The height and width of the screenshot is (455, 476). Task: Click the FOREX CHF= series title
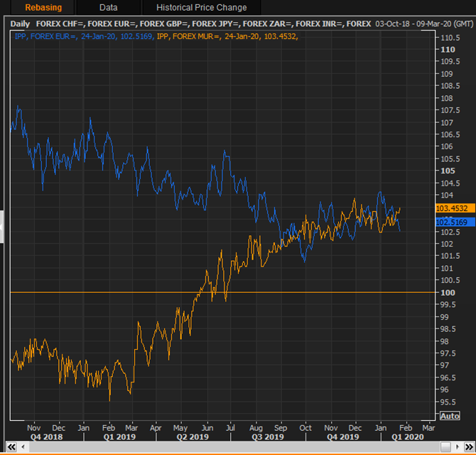point(60,23)
